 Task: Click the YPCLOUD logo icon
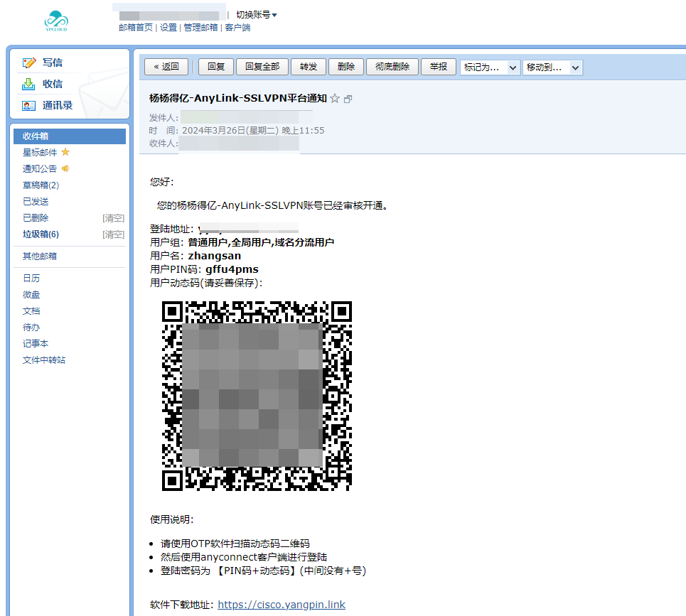(56, 21)
